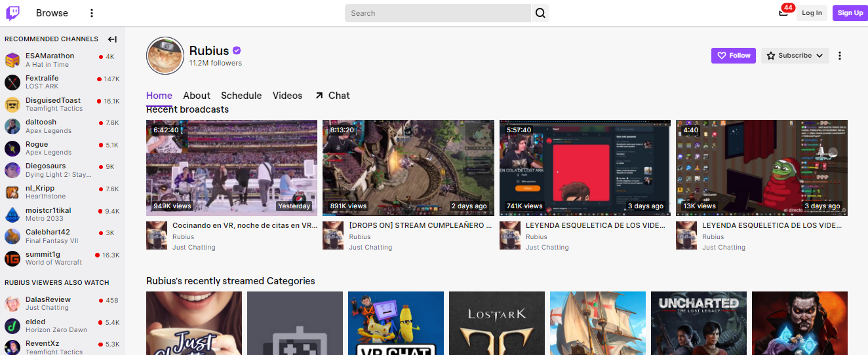Click the verified badge next to Rubius
The image size is (868, 355).
point(237,50)
